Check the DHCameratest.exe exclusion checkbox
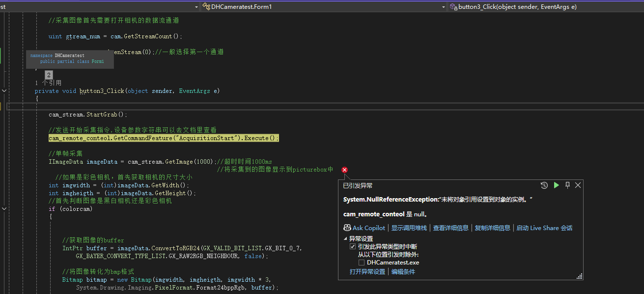Image resolution: width=644 pixels, height=294 pixels. point(362,263)
